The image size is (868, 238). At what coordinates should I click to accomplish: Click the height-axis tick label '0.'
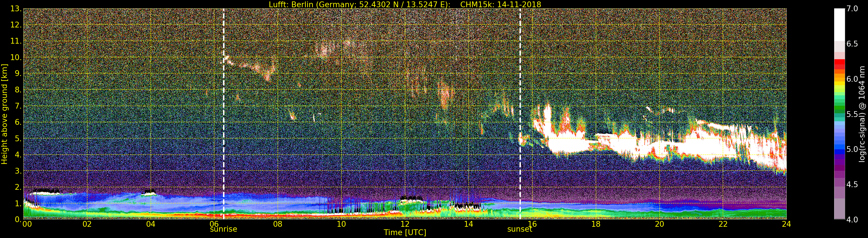18,219
